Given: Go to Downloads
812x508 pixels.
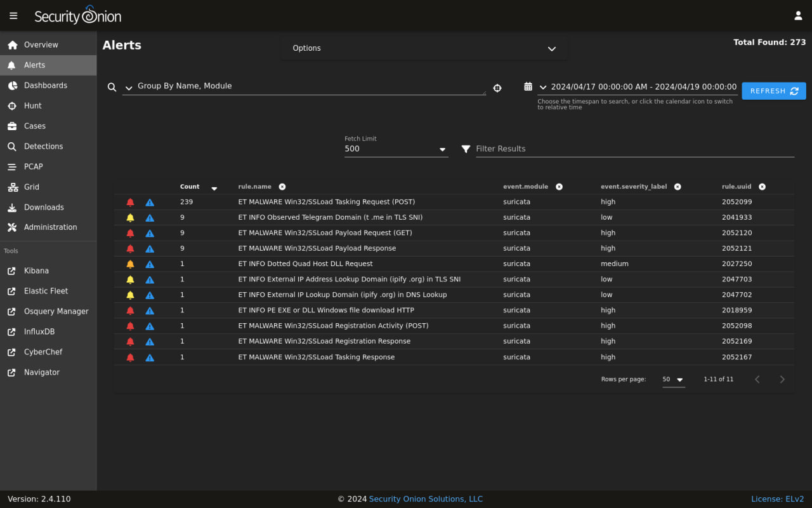Looking at the screenshot, I should pos(48,208).
